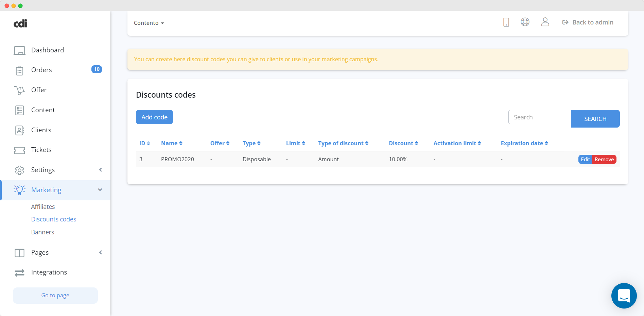Remove the PROMO2020 code
Screen dimensions: 644x316
click(x=604, y=159)
